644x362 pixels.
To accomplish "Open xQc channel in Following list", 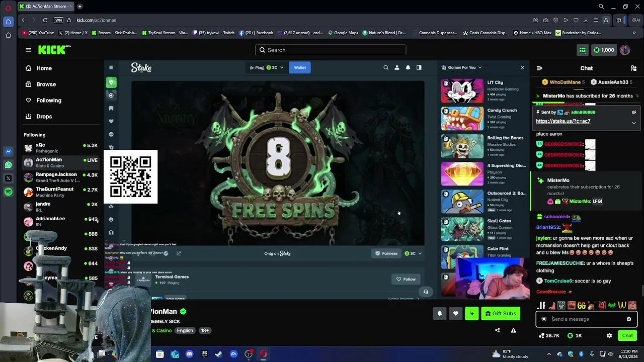I will pos(60,148).
